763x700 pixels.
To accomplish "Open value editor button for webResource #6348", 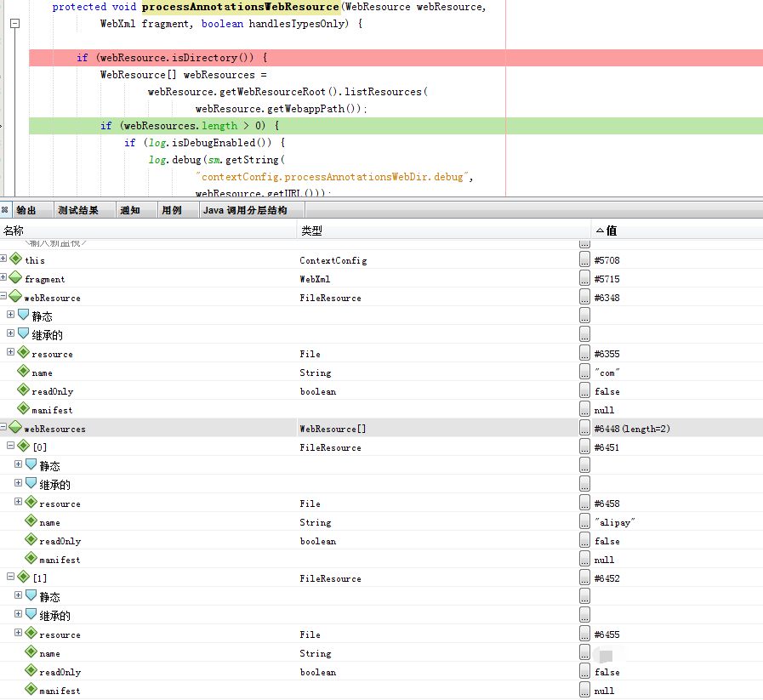I will 584,297.
